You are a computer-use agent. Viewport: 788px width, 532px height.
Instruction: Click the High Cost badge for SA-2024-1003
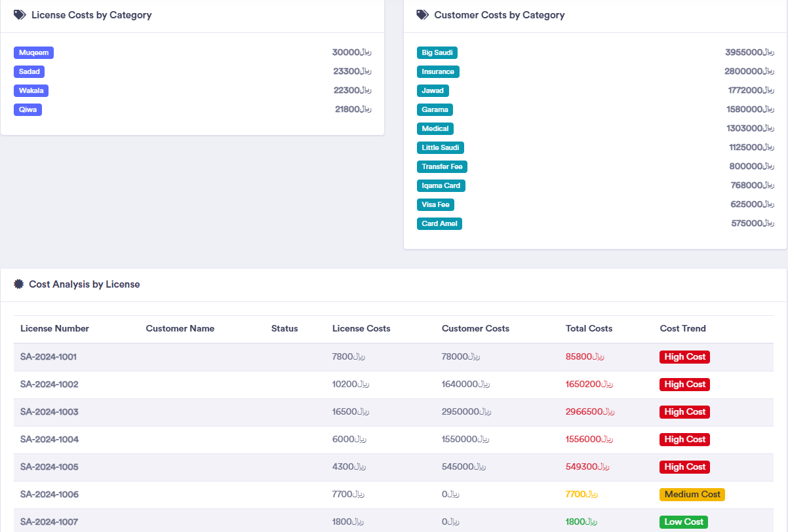pyautogui.click(x=684, y=412)
